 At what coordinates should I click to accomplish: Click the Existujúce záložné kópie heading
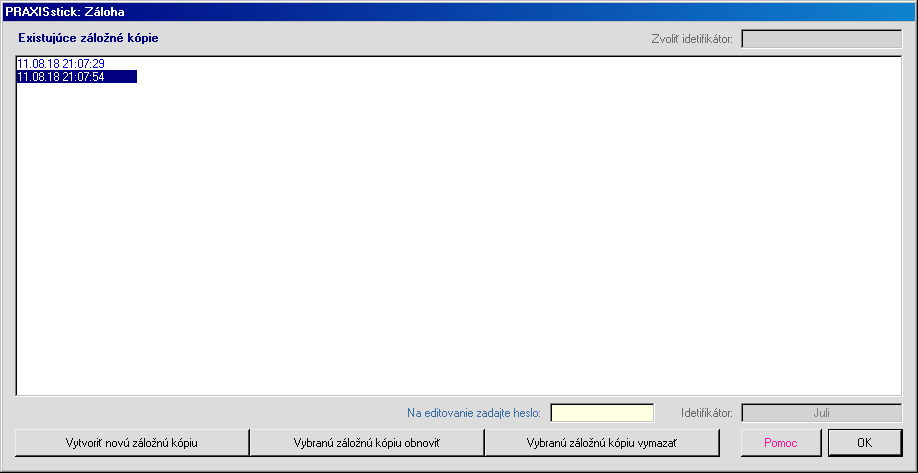click(x=88, y=38)
